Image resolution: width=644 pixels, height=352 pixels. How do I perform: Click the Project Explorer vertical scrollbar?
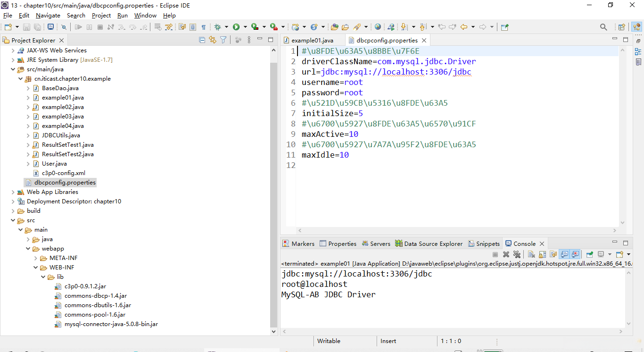pos(274,189)
